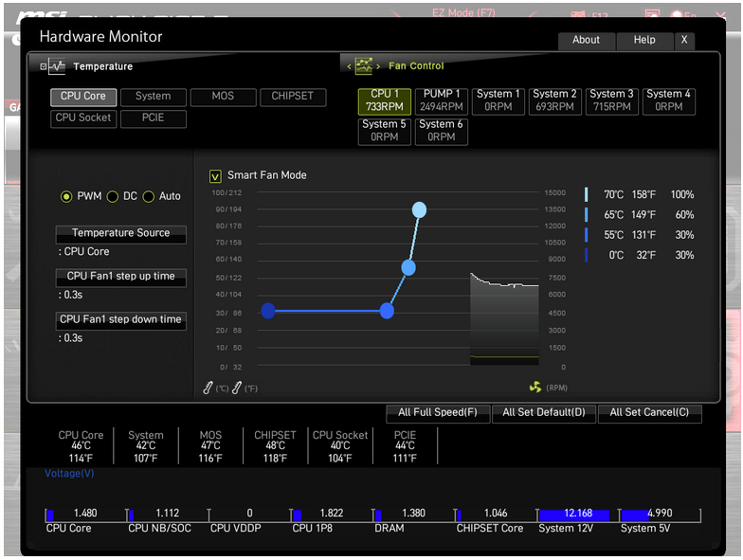The width and height of the screenshot is (743, 560).
Task: Click the System 42°C reading
Action: tap(146, 446)
